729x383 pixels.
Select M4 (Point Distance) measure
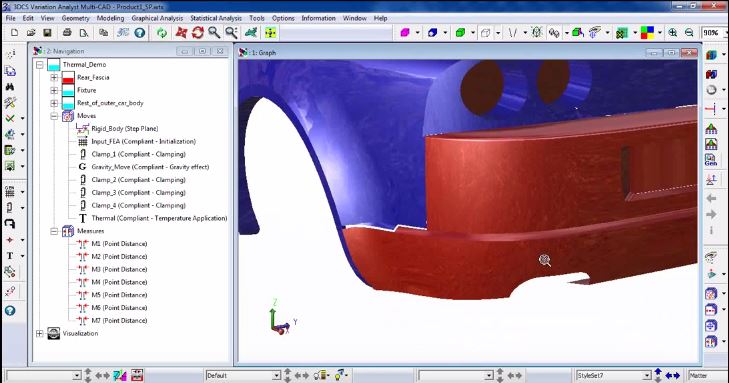click(x=119, y=282)
